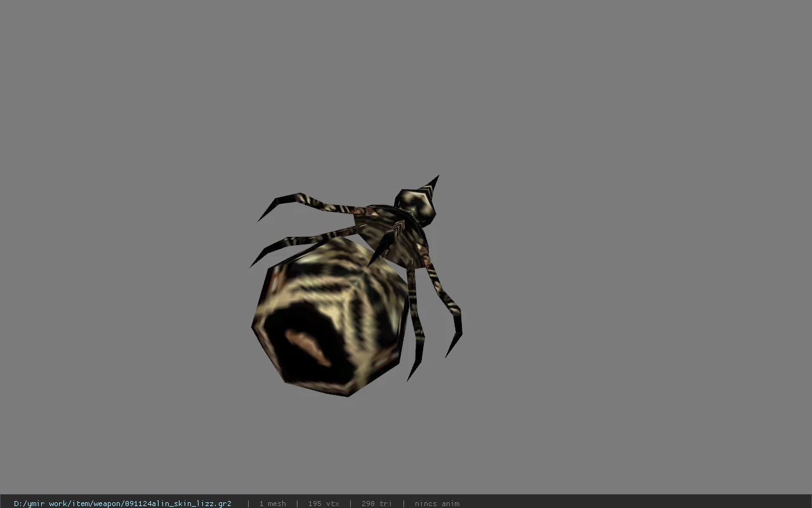Select the spider model's head
The height and width of the screenshot is (508, 812).
(416, 205)
